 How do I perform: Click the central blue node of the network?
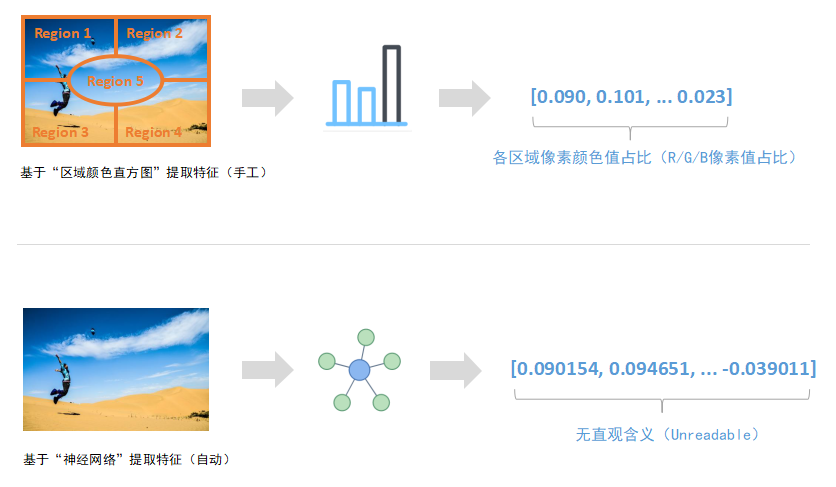coord(359,370)
